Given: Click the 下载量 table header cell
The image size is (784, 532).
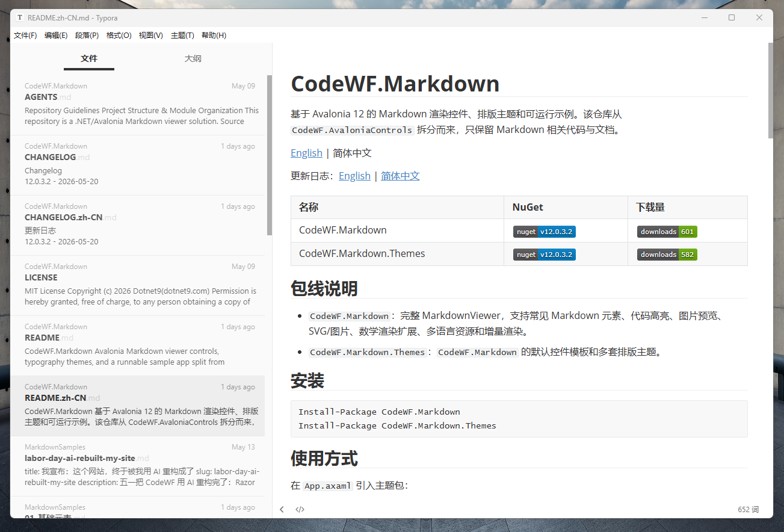Looking at the screenshot, I should 688,207.
